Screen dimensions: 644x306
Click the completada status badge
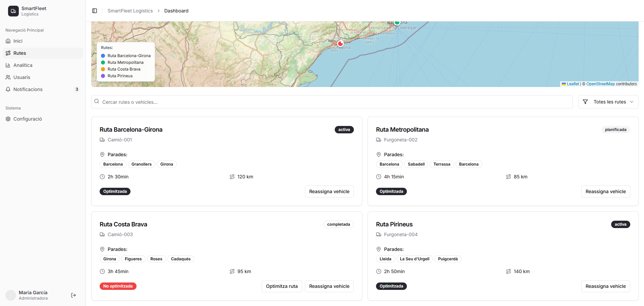point(338,224)
